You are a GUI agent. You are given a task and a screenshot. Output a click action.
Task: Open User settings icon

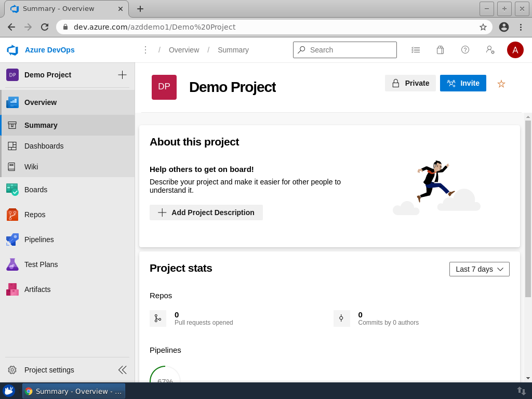point(490,50)
